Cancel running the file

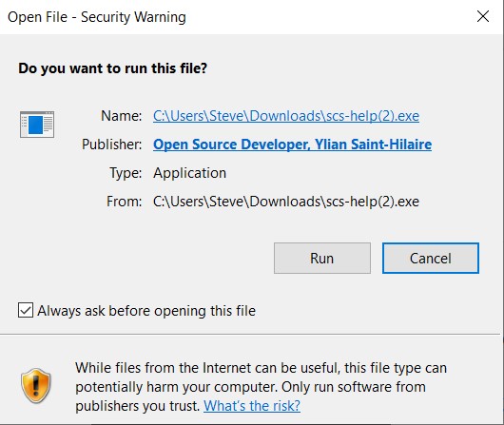(x=431, y=259)
